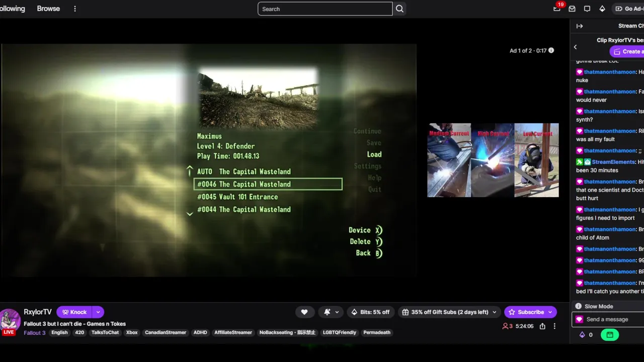Expand the 35% off Gift Subs dropdown
Image resolution: width=644 pixels, height=362 pixels.
[494, 312]
